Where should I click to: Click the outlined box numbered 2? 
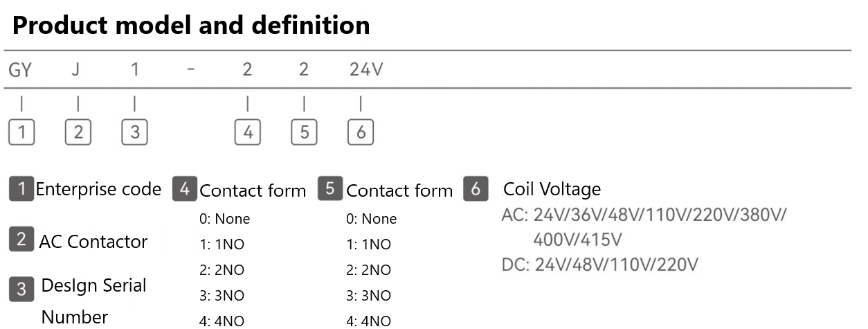(78, 132)
